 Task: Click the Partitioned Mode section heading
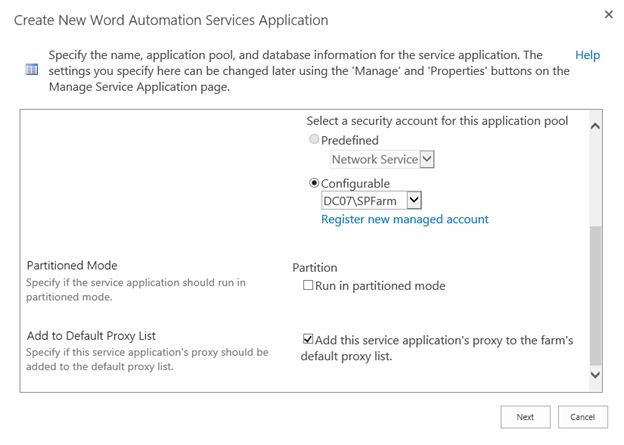pyautogui.click(x=71, y=265)
